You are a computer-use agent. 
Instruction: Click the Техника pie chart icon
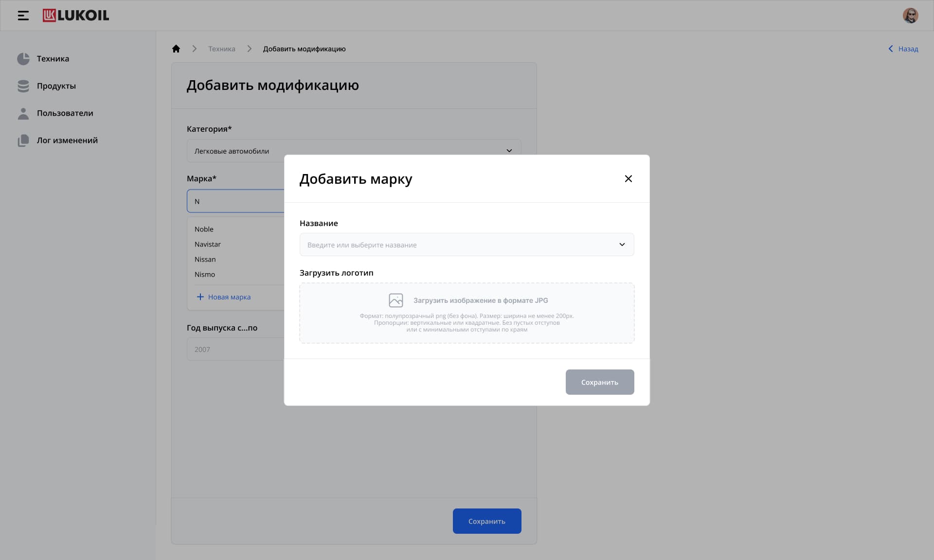(23, 59)
